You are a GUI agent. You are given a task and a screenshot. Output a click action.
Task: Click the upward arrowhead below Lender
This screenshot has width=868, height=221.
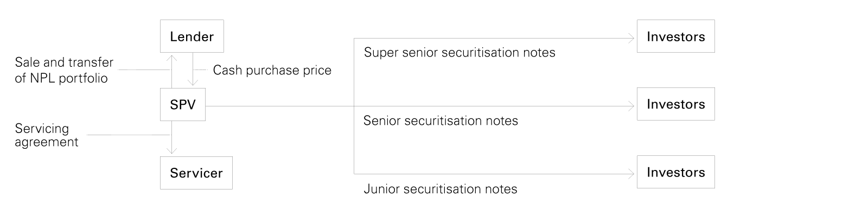(x=171, y=56)
